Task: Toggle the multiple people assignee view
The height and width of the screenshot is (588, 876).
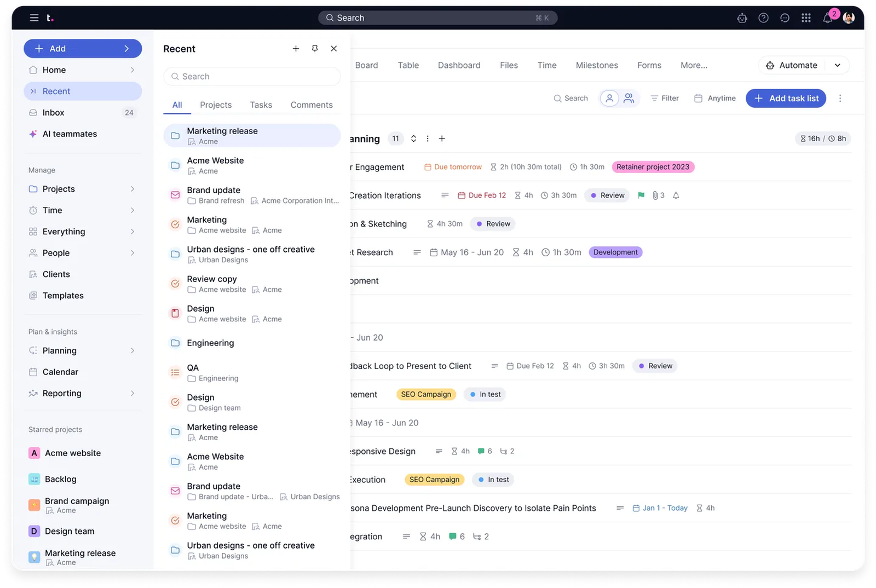Action: [x=629, y=99]
